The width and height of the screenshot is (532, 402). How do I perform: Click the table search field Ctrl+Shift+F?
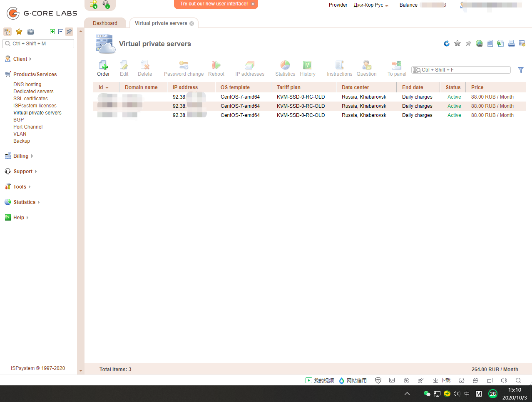pyautogui.click(x=461, y=70)
